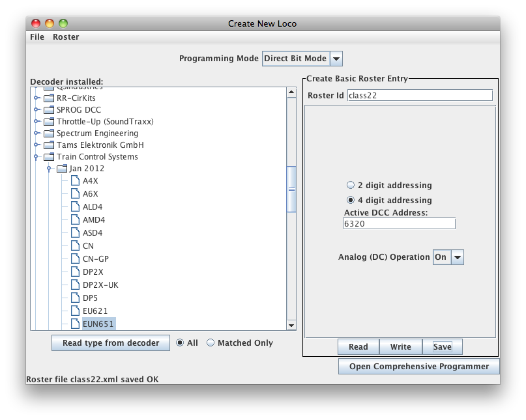Screen dimensions: 526x420
Task: Click the A6X decoder file icon
Action: 76,194
